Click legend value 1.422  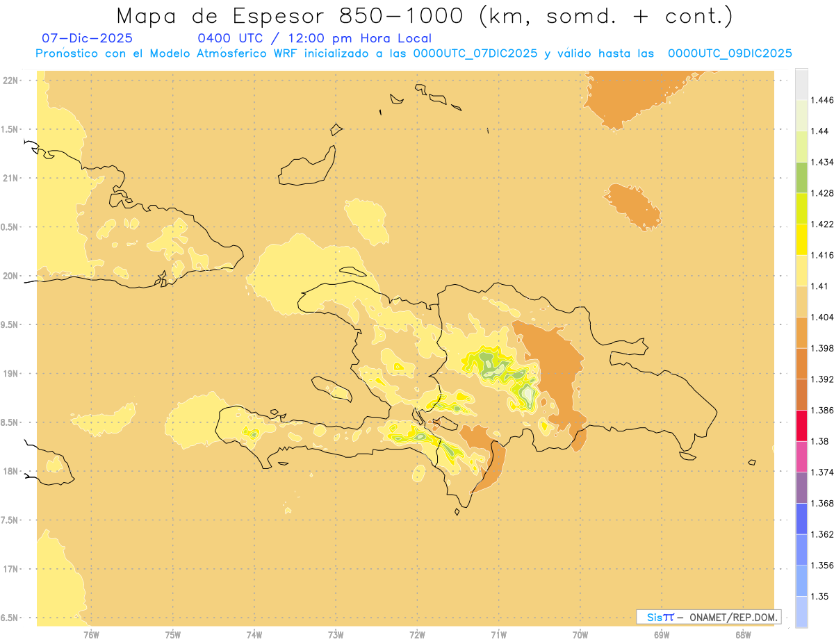click(x=822, y=224)
